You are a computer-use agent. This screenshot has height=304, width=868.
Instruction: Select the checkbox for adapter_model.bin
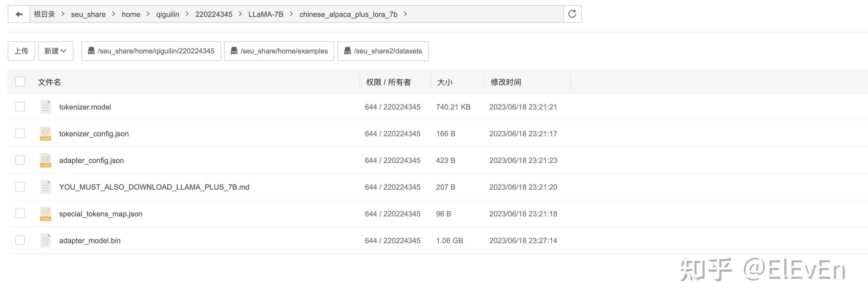20,240
